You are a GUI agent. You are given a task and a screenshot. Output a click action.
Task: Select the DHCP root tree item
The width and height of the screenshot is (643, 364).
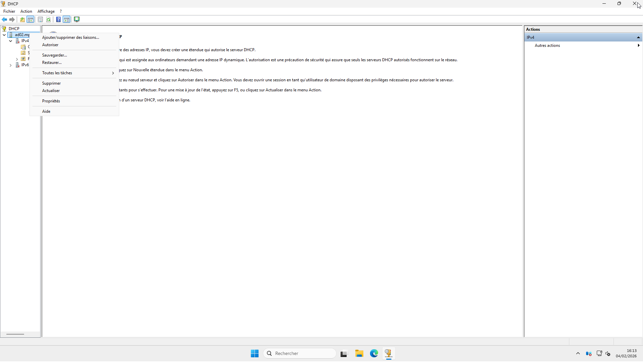tap(14, 29)
